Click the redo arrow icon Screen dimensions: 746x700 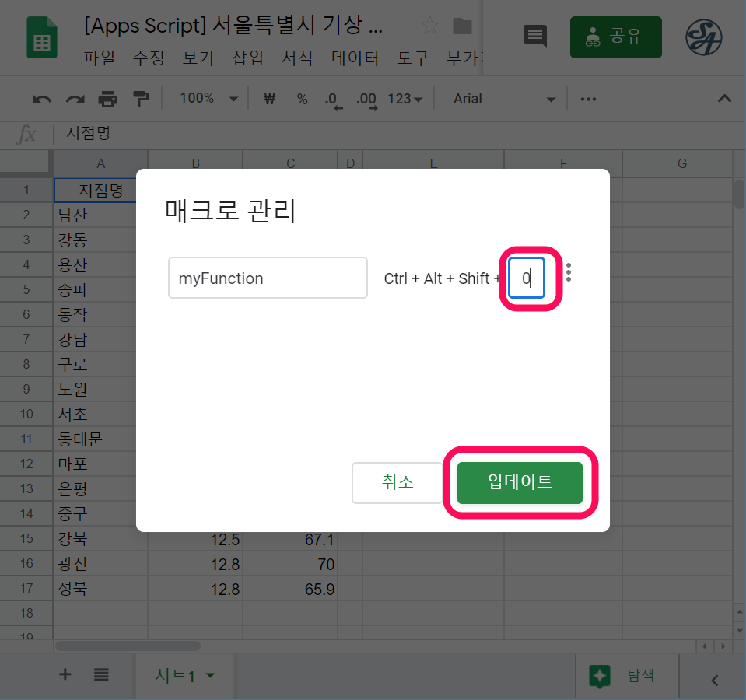pos(75,99)
